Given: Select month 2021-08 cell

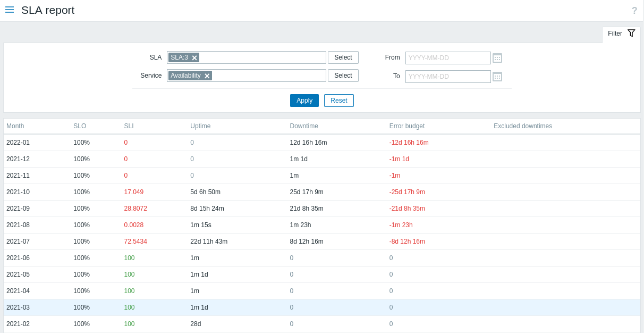Looking at the screenshot, I should point(18,225).
